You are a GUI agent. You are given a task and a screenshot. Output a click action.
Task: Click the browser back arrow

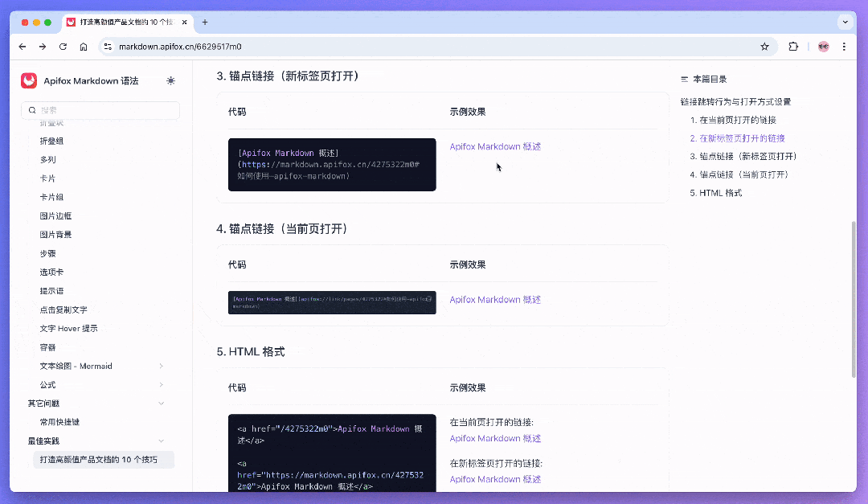23,47
